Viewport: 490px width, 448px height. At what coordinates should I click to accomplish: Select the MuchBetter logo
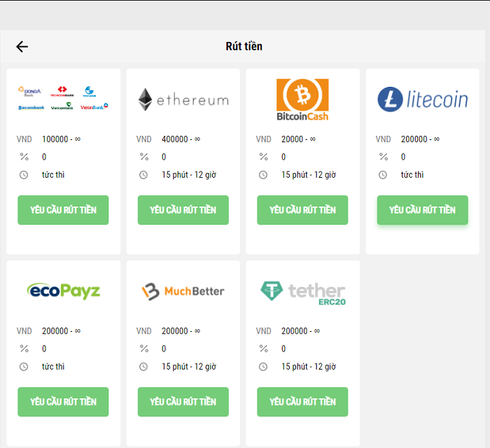[183, 290]
